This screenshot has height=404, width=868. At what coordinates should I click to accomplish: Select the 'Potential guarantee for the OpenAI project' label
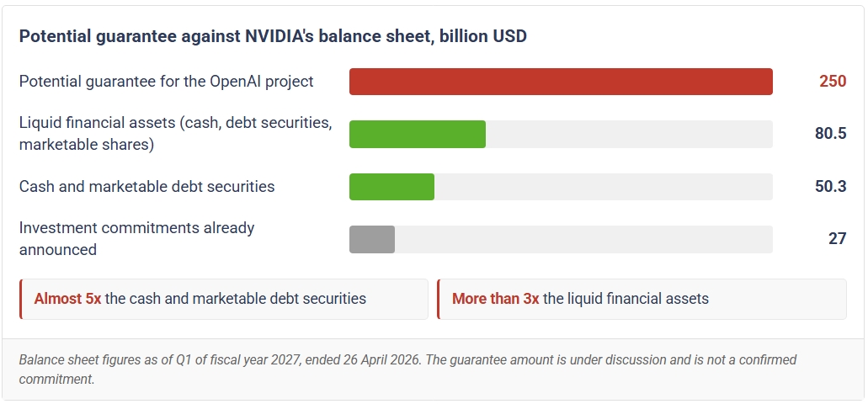(x=166, y=82)
